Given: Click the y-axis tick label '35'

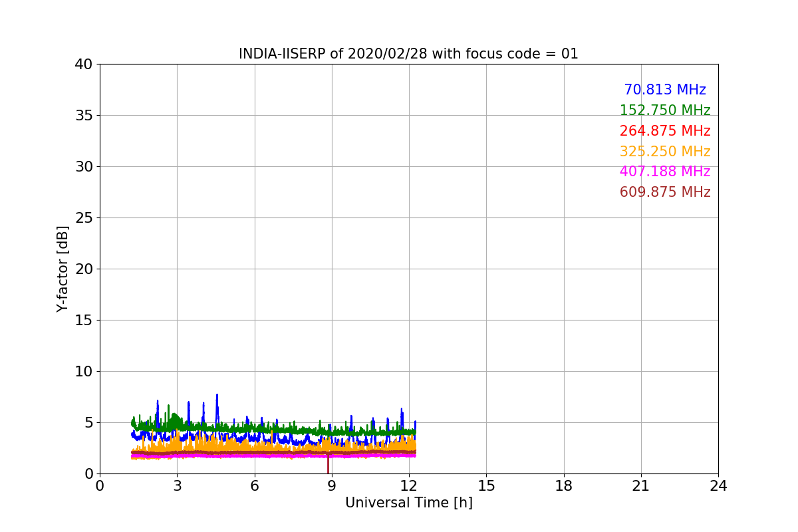Looking at the screenshot, I should (83, 116).
